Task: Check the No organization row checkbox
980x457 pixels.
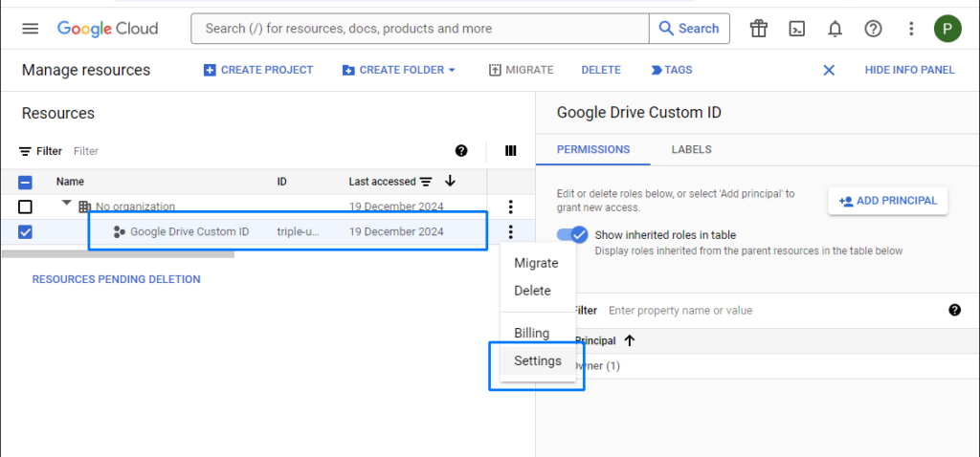Action: tap(26, 207)
